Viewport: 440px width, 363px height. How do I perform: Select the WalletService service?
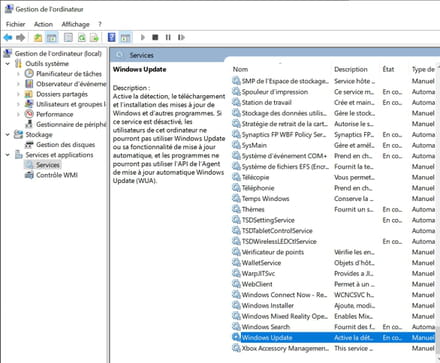pos(261,263)
